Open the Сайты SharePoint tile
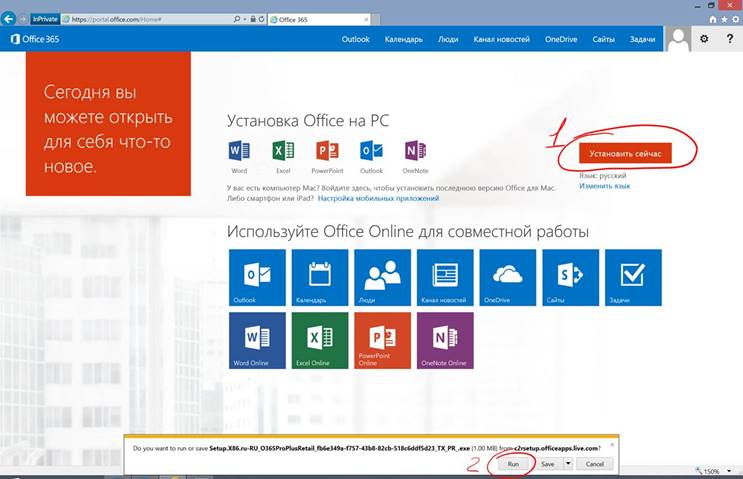The width and height of the screenshot is (743, 479). 571,277
